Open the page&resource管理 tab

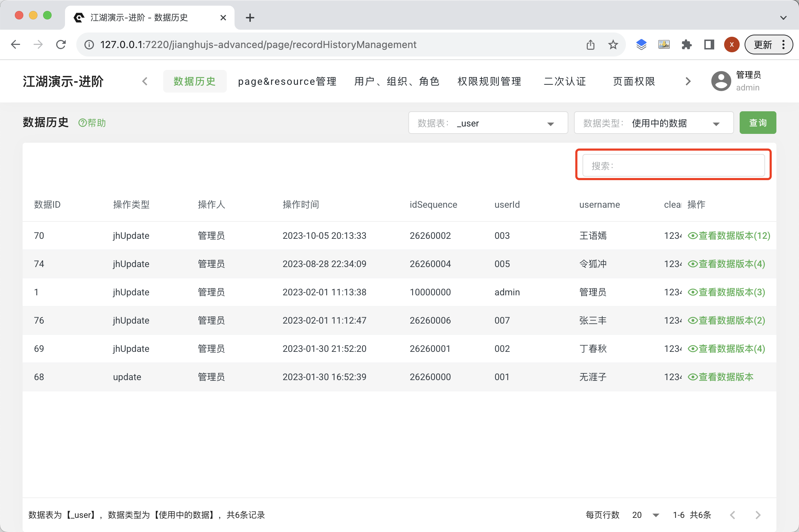pyautogui.click(x=287, y=82)
